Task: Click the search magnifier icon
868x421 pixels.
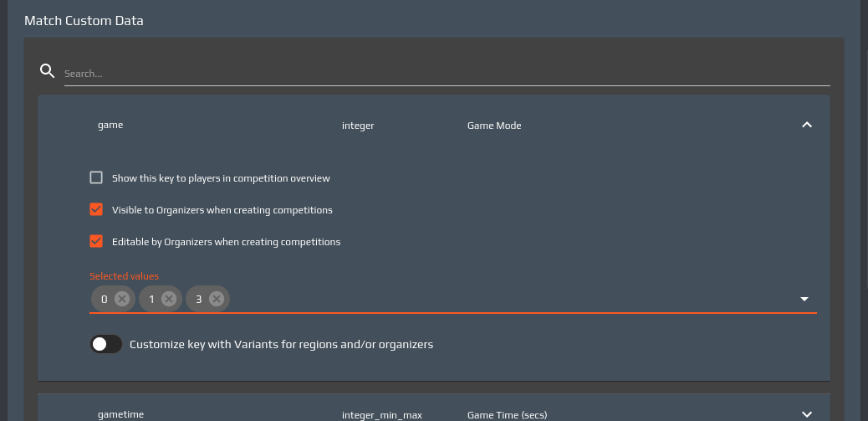Action: 48,70
